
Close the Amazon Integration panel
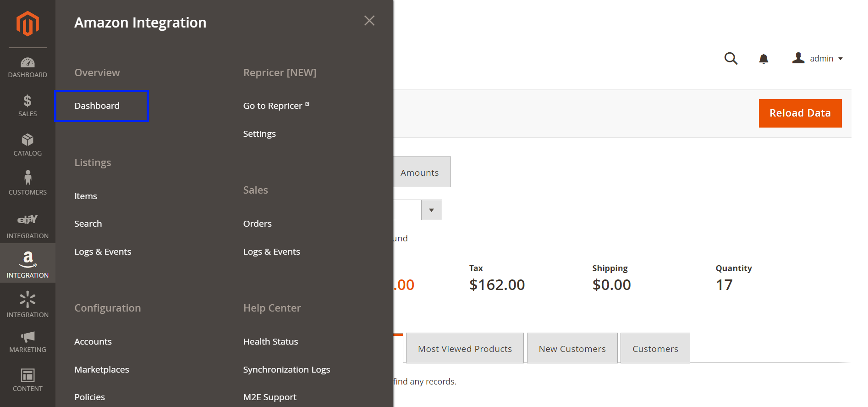coord(369,21)
